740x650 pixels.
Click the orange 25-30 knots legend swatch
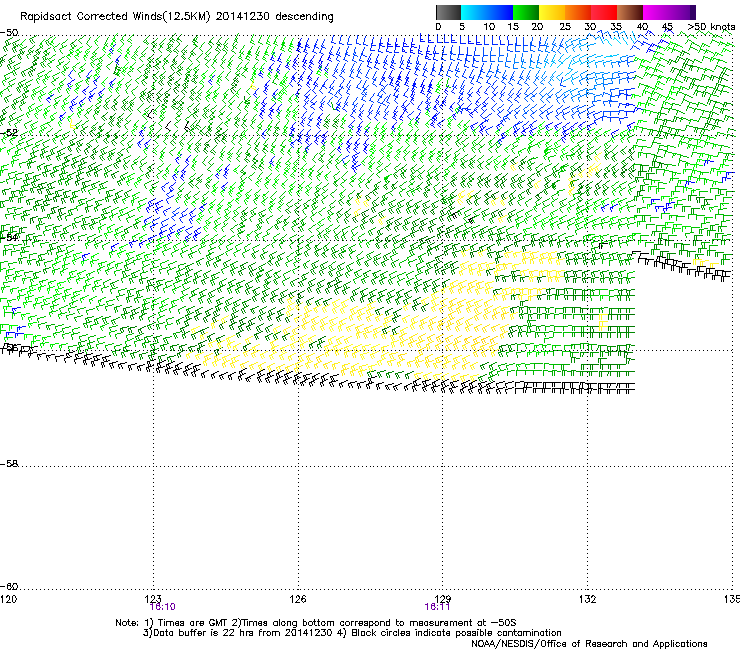(578, 12)
